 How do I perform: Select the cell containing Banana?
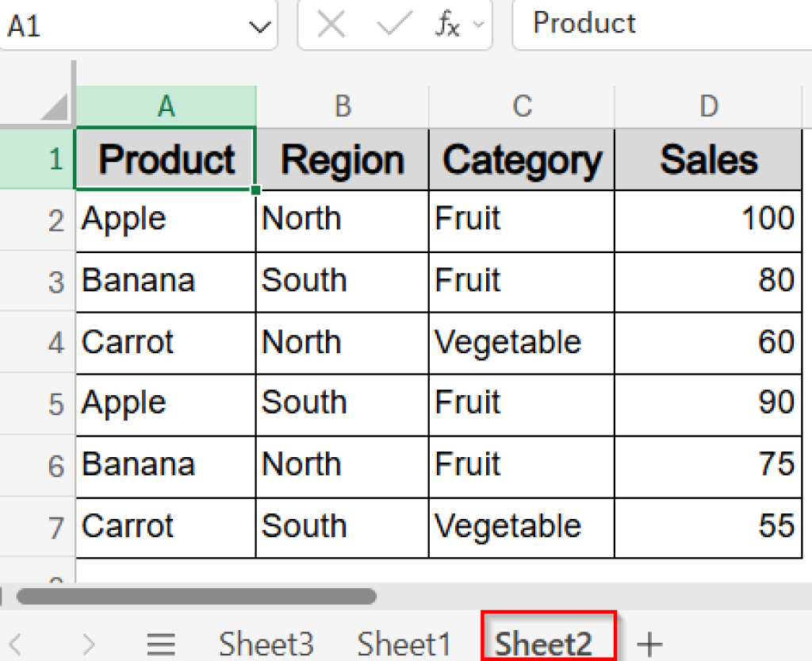136,281
